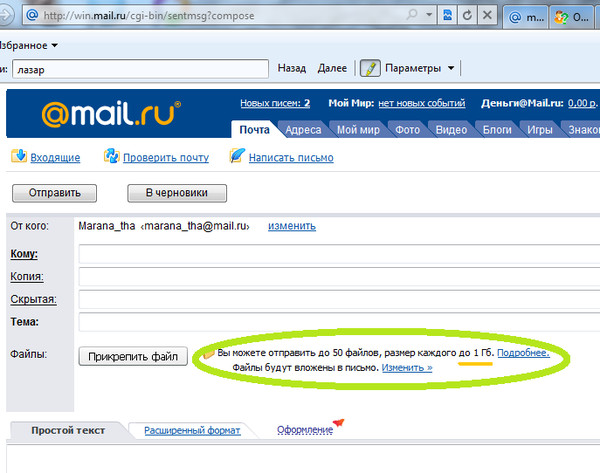Select the Адреса tab

pyautogui.click(x=303, y=130)
